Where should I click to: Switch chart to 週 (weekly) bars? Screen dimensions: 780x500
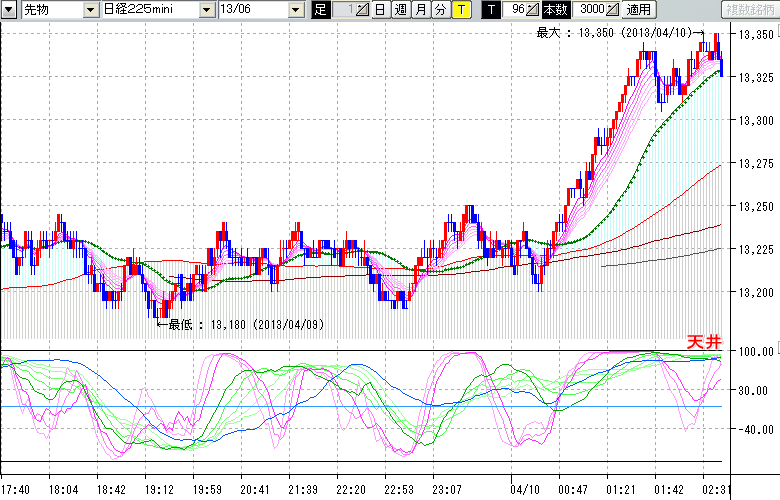point(401,10)
